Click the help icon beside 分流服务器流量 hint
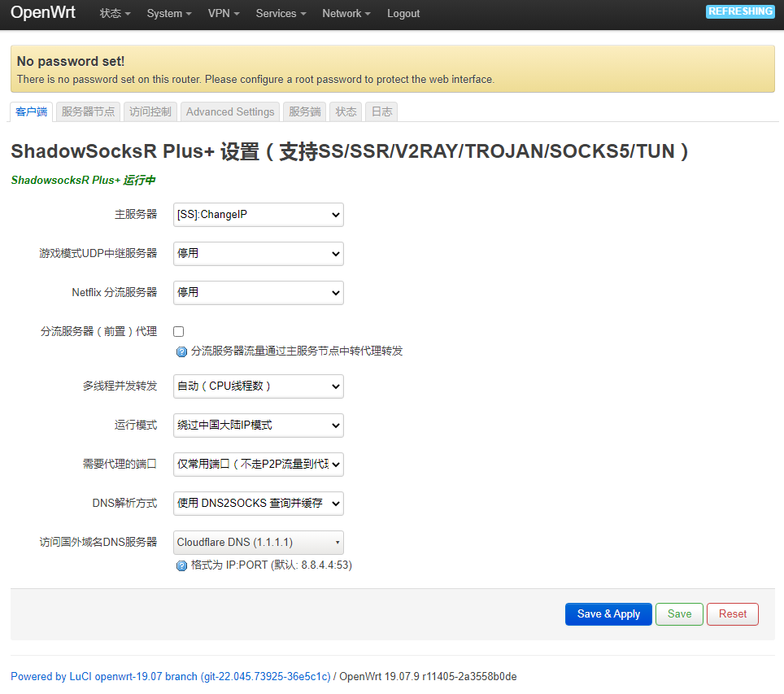This screenshot has height=694, width=784. tap(181, 351)
